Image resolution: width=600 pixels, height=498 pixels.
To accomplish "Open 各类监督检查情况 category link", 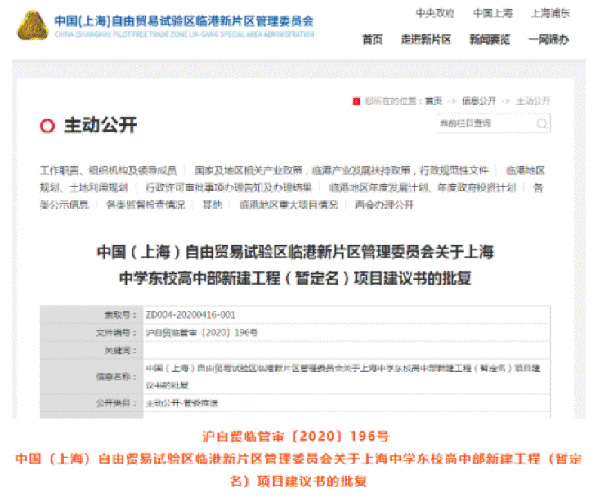I will pos(145,205).
